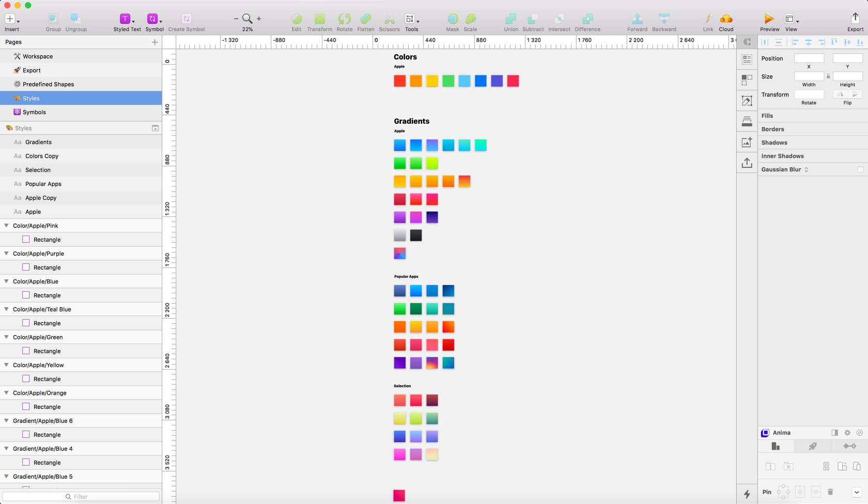Click the zoom magnifier icon
Screen dimensions: 868x504
pyautogui.click(x=247, y=19)
